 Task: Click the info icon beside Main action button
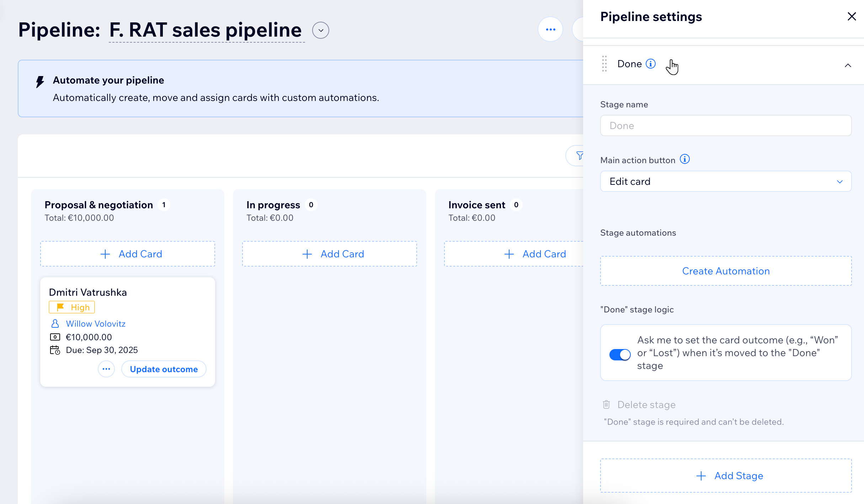tap(685, 159)
